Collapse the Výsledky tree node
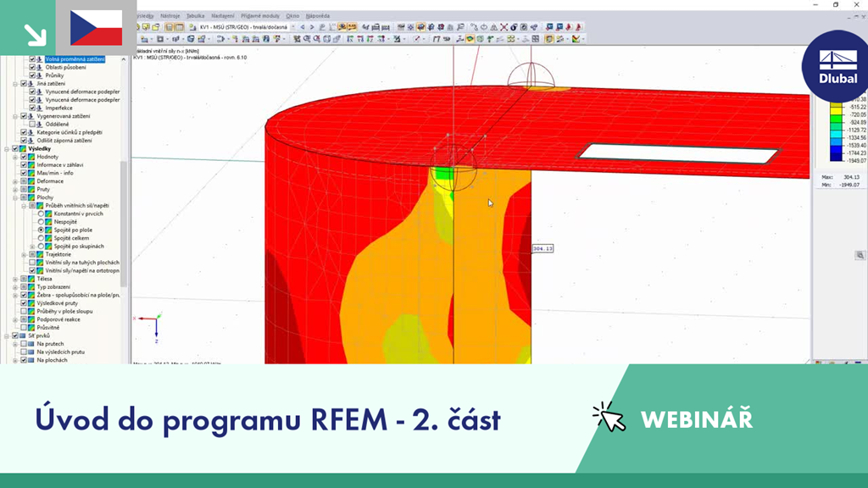Viewport: 868px width, 488px height. click(x=7, y=149)
